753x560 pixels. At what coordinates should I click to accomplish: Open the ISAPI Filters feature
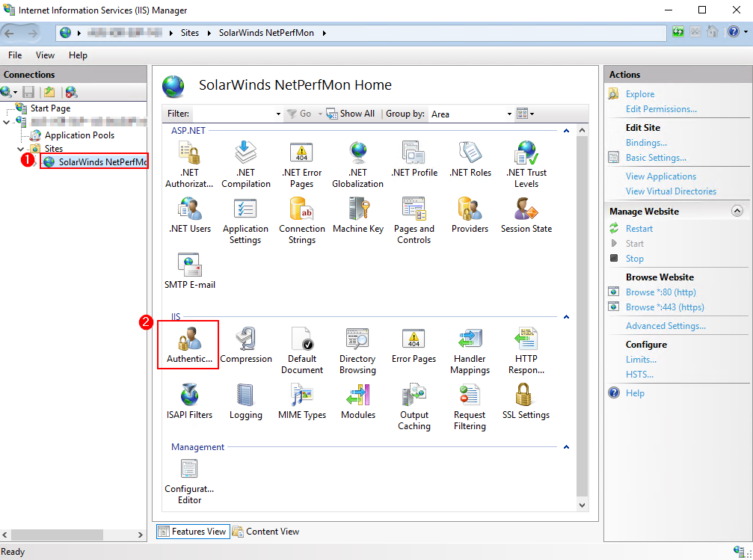click(x=189, y=401)
